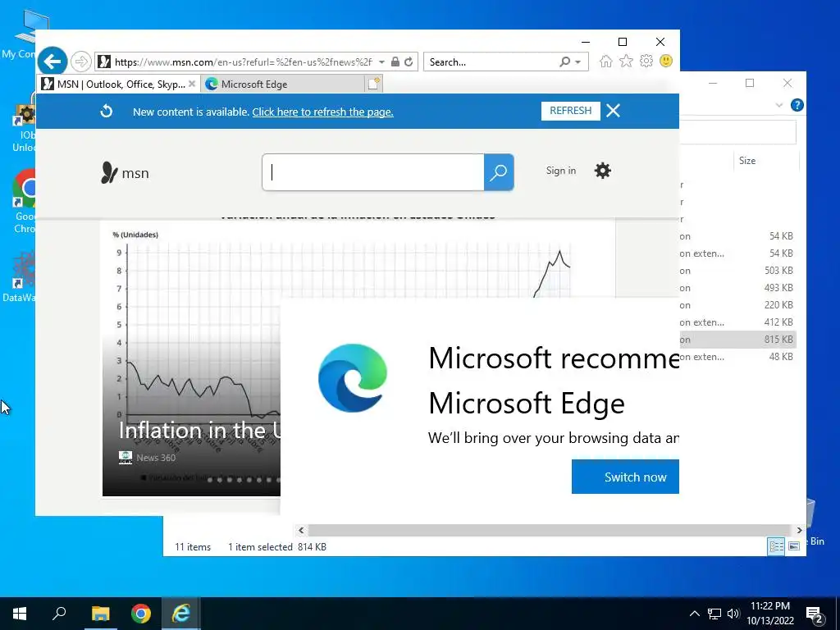Viewport: 840px width, 630px height.
Task: Click File Explorer horizontal scrollbar left arrow
Action: pyautogui.click(x=301, y=531)
